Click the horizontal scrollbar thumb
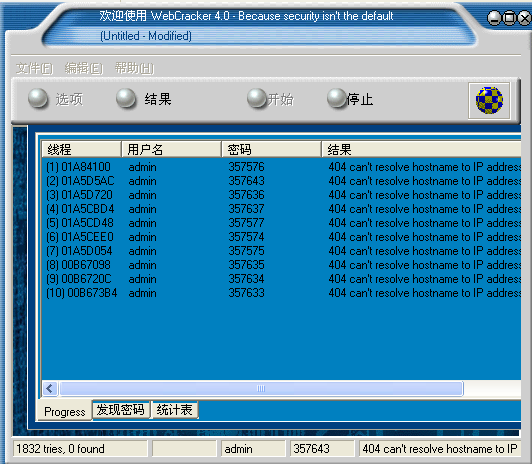532x464 pixels. [261, 388]
